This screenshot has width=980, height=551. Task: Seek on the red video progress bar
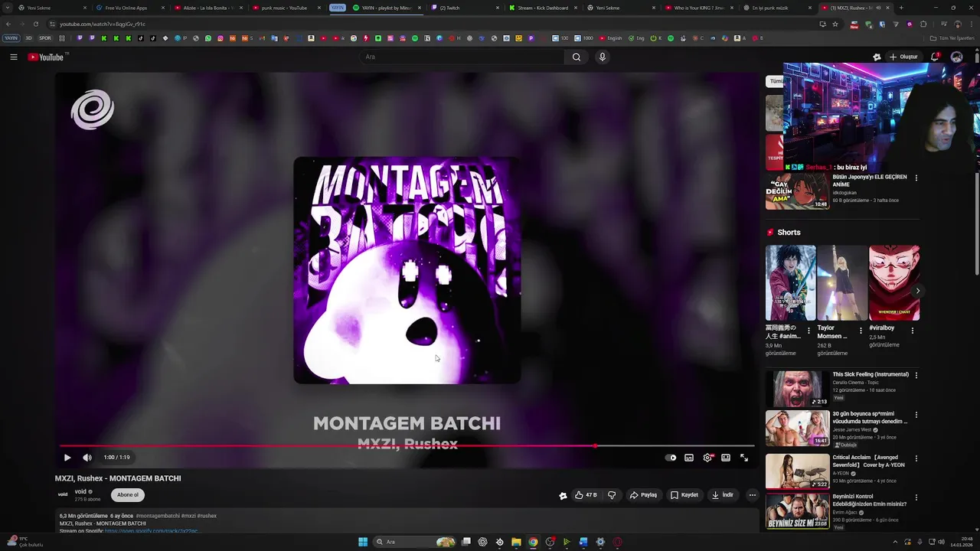407,445
